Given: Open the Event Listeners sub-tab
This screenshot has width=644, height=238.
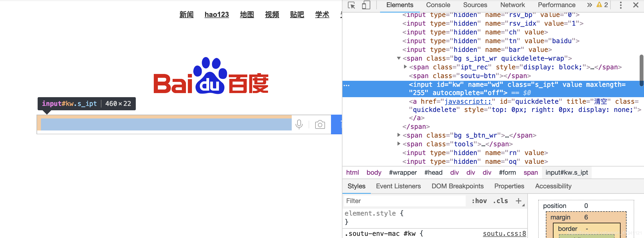Looking at the screenshot, I should coord(398,186).
